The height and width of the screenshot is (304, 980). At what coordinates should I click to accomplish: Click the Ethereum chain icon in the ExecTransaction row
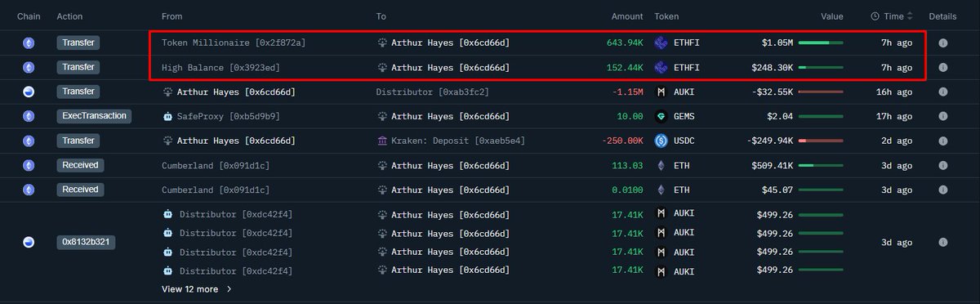(29, 116)
